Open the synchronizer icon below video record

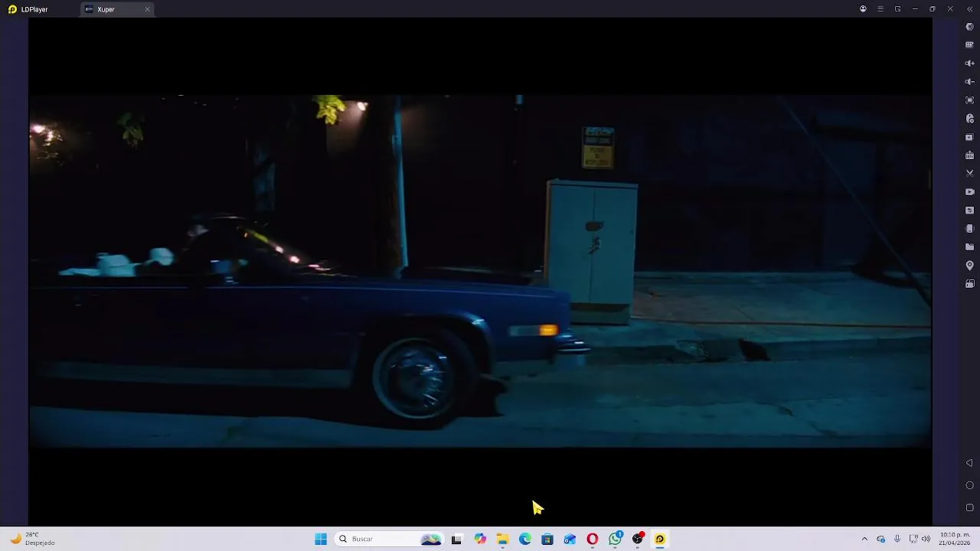click(969, 210)
